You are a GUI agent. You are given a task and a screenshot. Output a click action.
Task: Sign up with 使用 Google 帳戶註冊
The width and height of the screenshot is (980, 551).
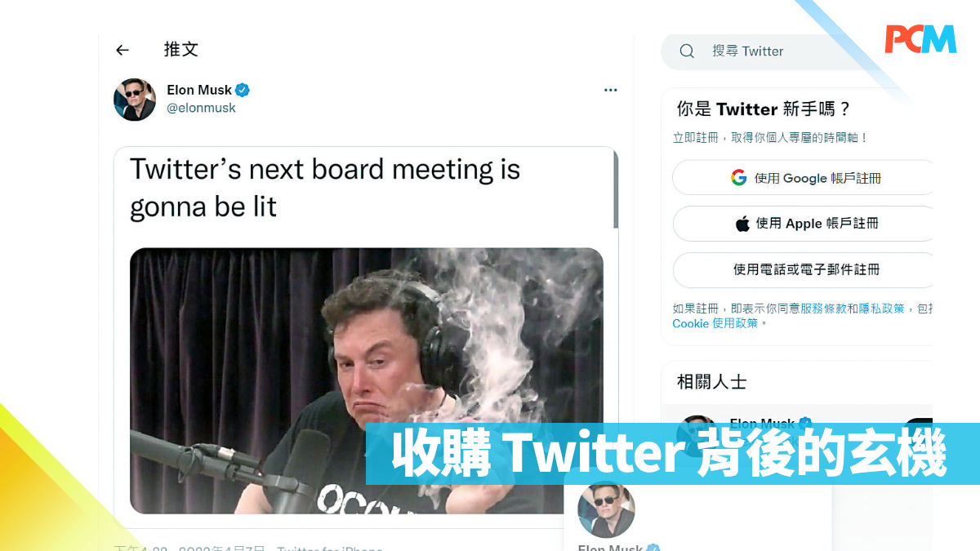[803, 177]
